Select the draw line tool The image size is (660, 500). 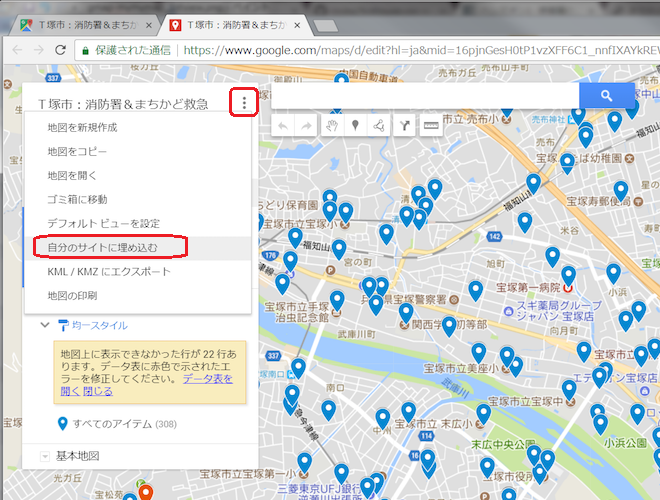(x=378, y=125)
